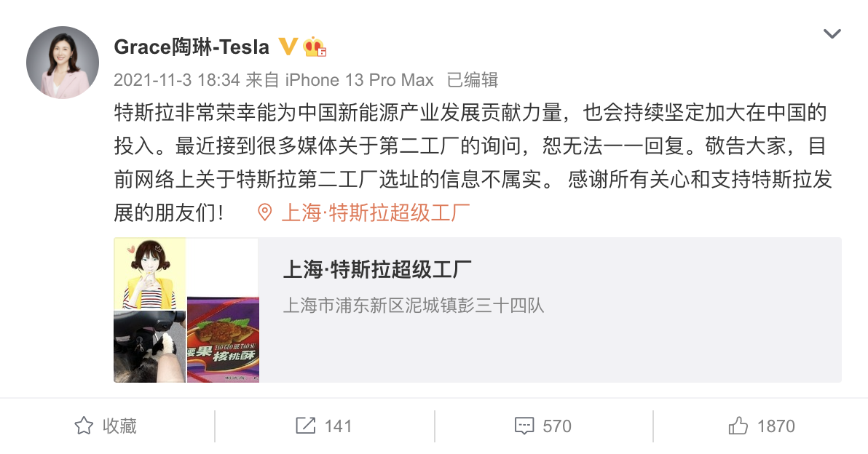Open the 上海·特斯拉超级工厂 location card title
This screenshot has height=454, width=868.
coord(377,270)
